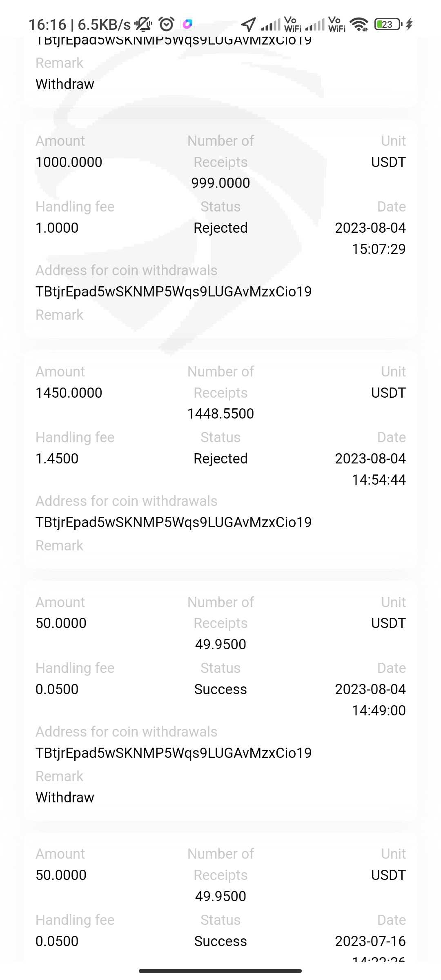Tap the battery level indicator showing 23

tap(388, 24)
